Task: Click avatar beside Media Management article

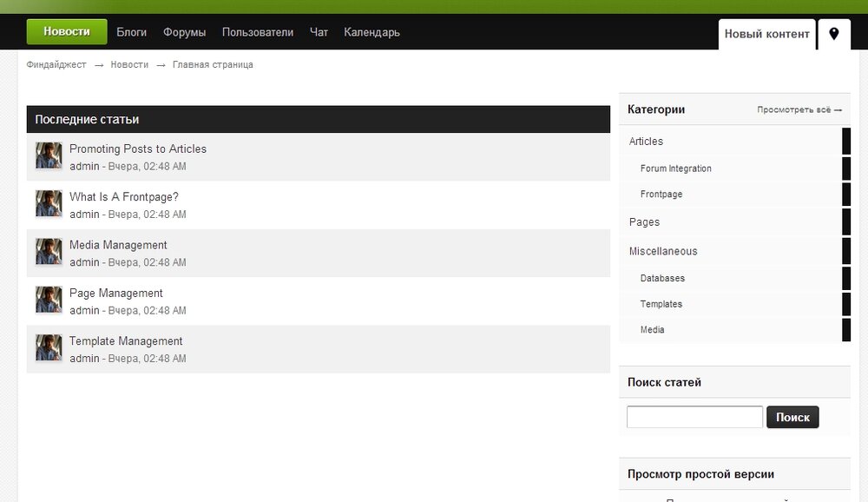Action: pos(49,252)
